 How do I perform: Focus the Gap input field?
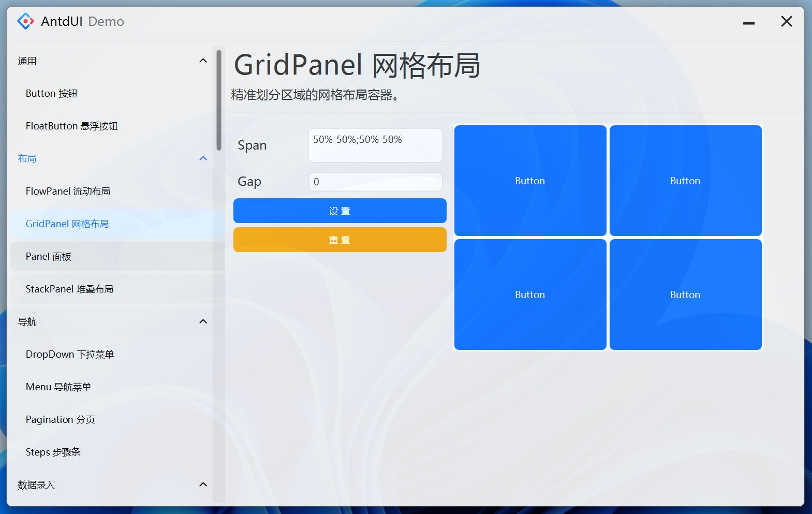pos(375,182)
